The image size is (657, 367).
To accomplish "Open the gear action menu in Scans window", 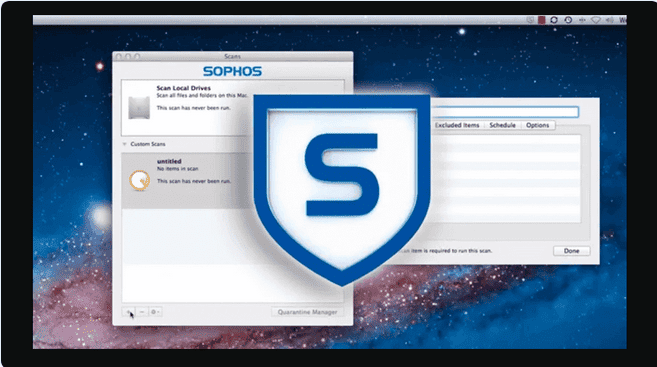I will (155, 312).
